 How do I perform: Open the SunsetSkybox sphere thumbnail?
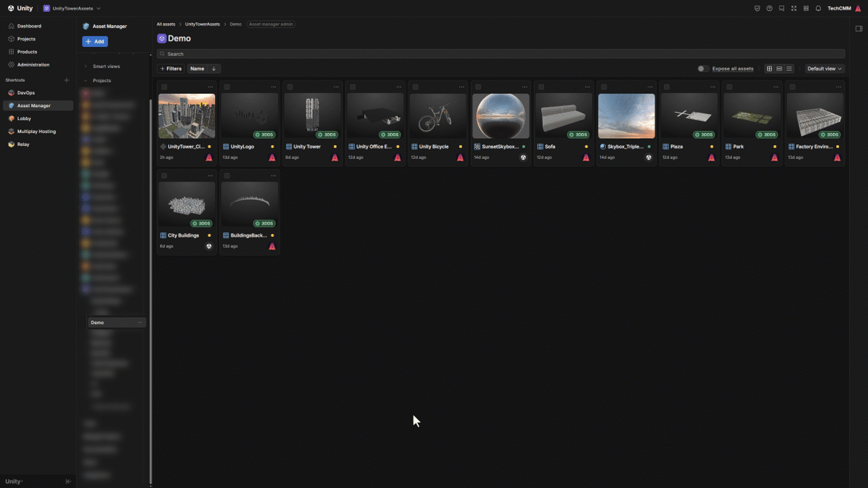tap(501, 116)
